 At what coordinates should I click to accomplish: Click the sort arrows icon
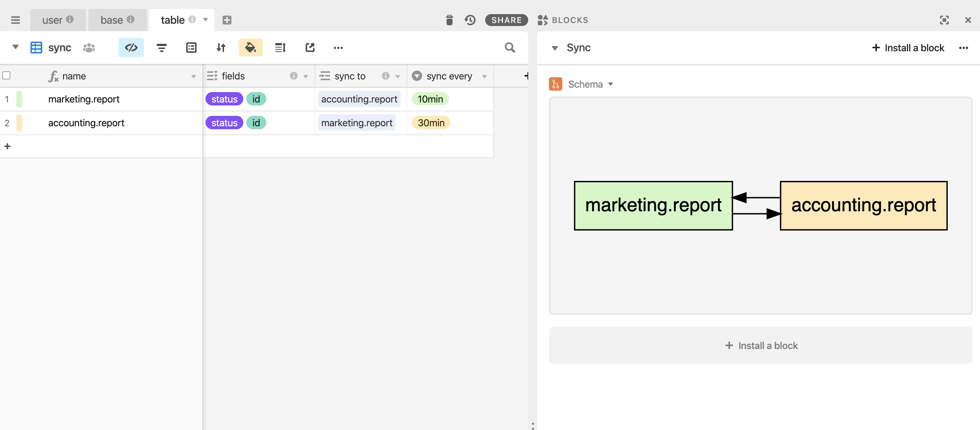tap(221, 48)
